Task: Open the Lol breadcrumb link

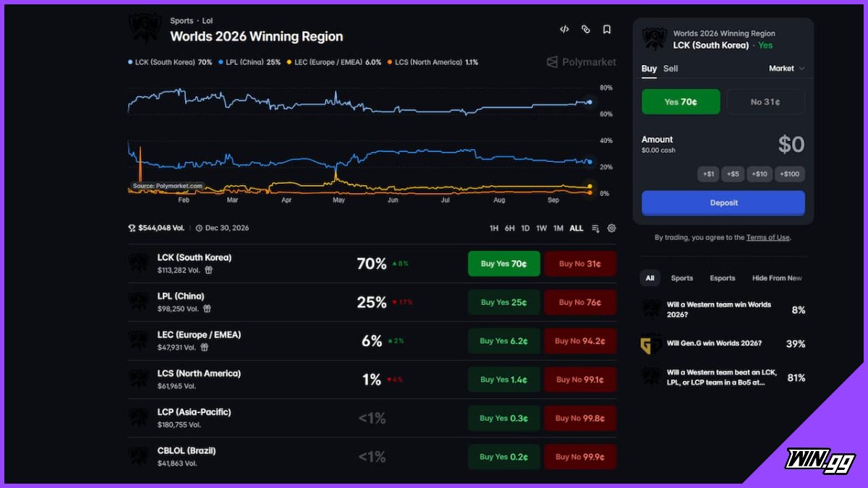Action: coord(208,21)
